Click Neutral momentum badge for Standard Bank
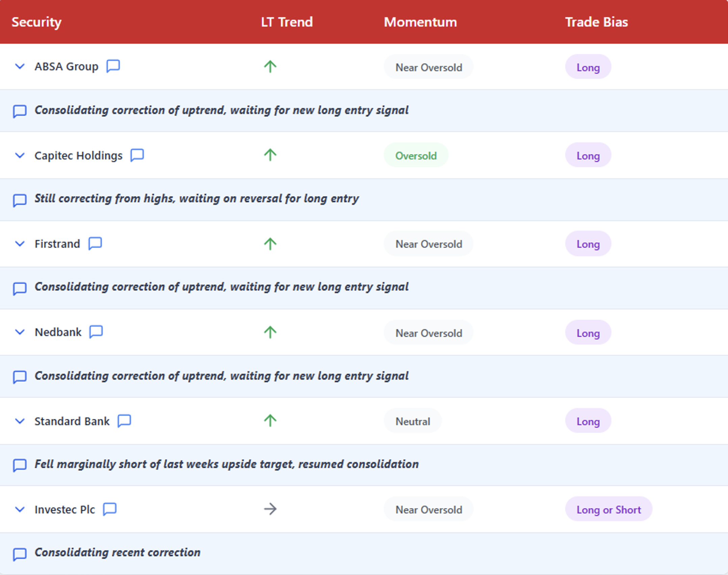728x575 pixels. (x=413, y=421)
